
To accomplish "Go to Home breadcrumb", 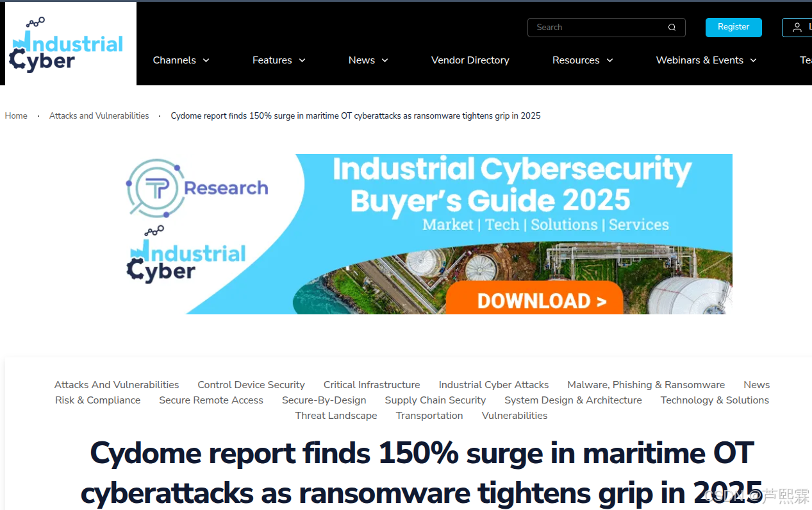I will click(x=16, y=116).
